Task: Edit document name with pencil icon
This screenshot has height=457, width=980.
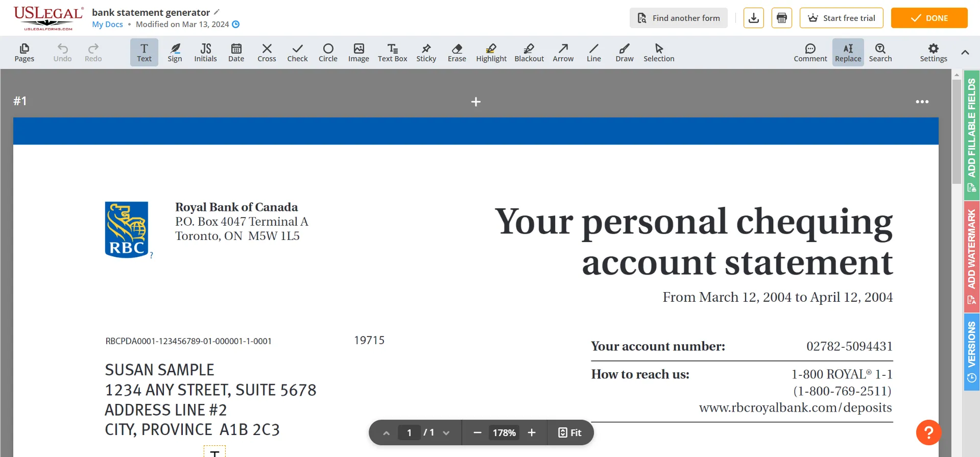Action: (x=217, y=12)
